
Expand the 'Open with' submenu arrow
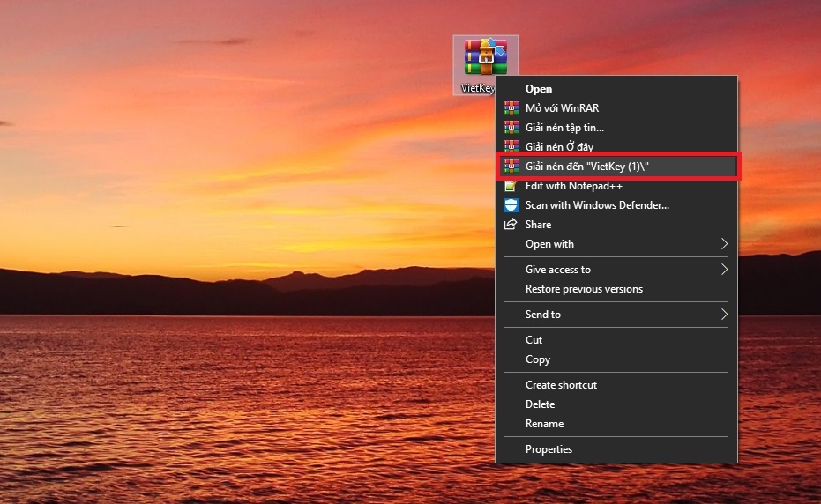click(x=724, y=244)
